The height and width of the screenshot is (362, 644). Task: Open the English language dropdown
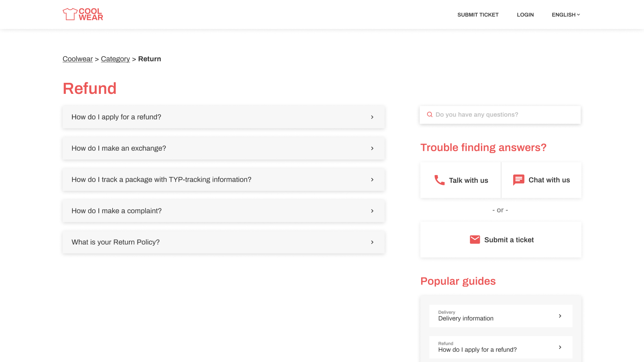pyautogui.click(x=566, y=15)
